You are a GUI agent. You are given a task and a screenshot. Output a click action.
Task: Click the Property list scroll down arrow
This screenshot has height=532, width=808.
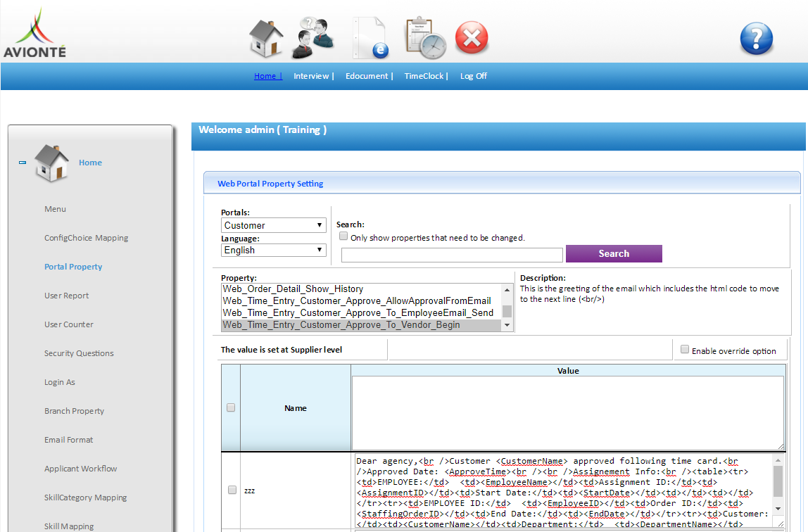point(507,325)
